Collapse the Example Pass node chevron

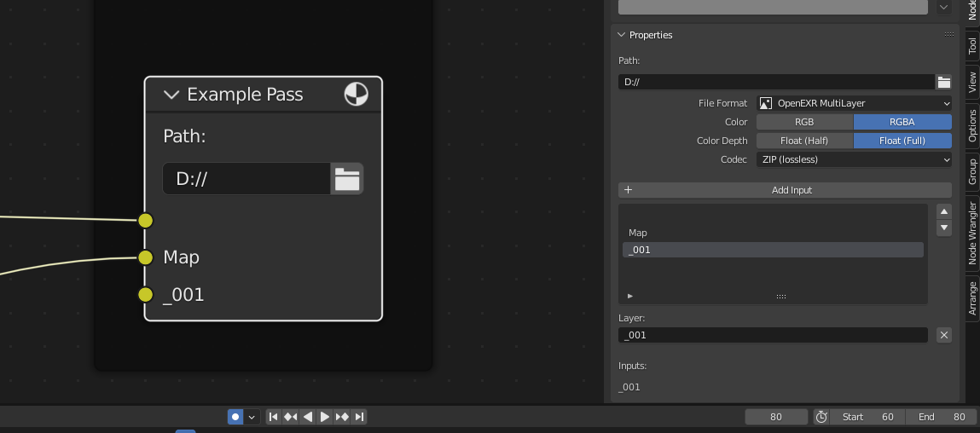pyautogui.click(x=171, y=95)
